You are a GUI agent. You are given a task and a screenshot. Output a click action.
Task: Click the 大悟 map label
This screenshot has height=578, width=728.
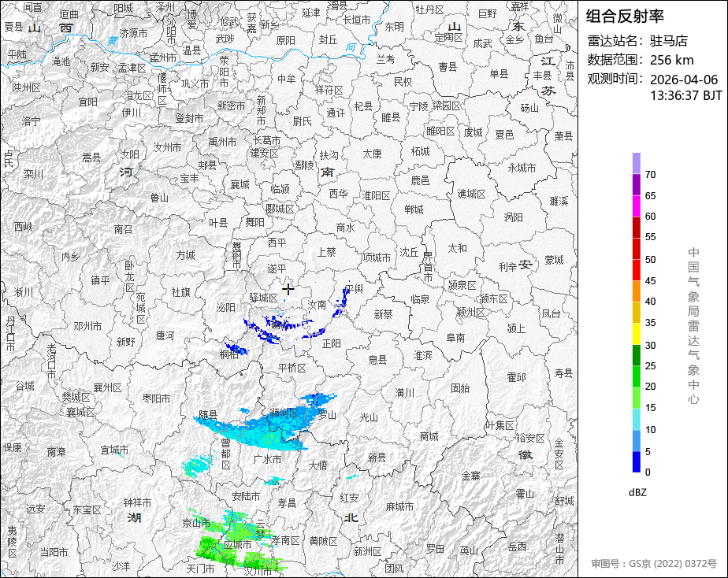point(318,465)
